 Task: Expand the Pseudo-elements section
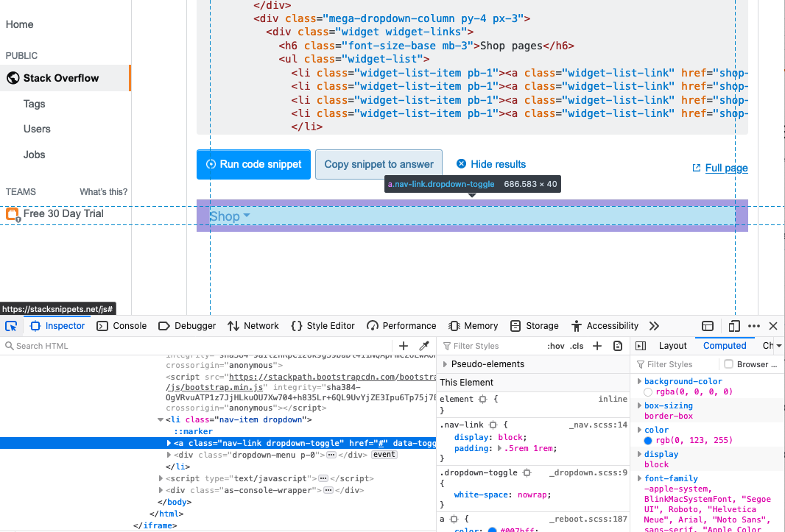pyautogui.click(x=445, y=364)
